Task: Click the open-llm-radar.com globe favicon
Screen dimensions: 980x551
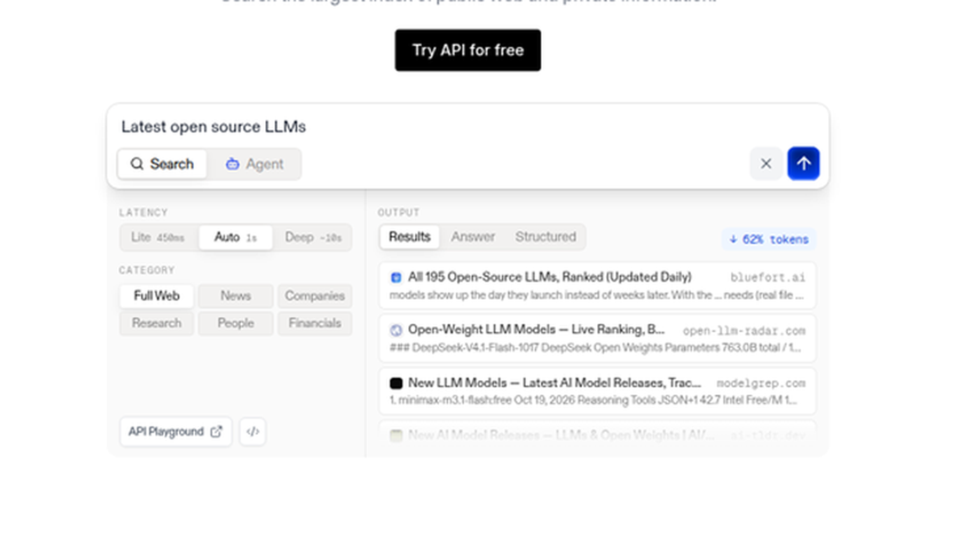Action: [x=396, y=330]
